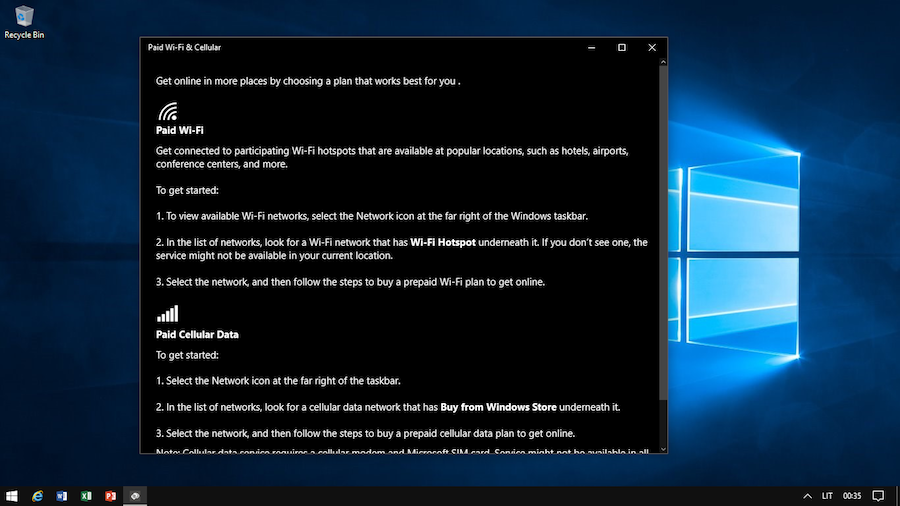This screenshot has height=506, width=900.
Task: Launch PowerPoint from the taskbar
Action: pyautogui.click(x=110, y=495)
